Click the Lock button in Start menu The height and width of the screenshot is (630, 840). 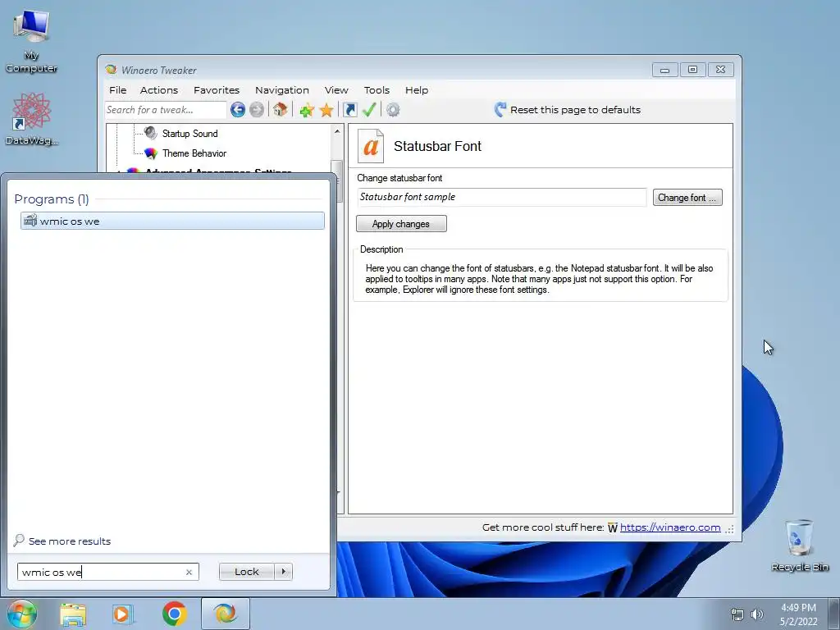tap(246, 572)
